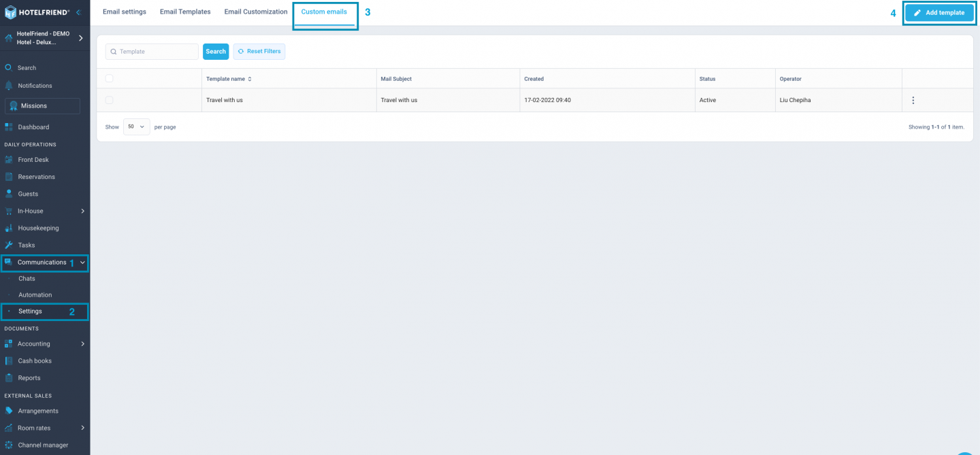Open the Dashboard link
The width and height of the screenshot is (980, 455).
33,127
